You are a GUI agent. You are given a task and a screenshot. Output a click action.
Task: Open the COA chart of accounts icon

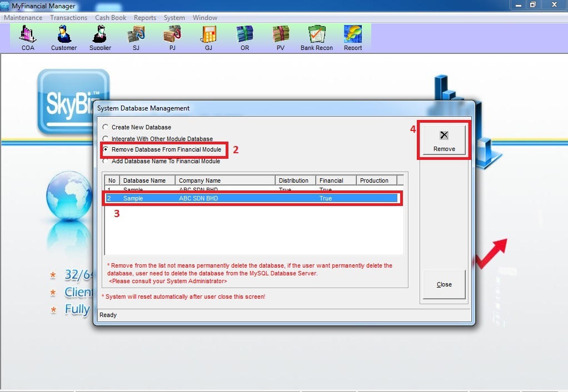tap(28, 37)
